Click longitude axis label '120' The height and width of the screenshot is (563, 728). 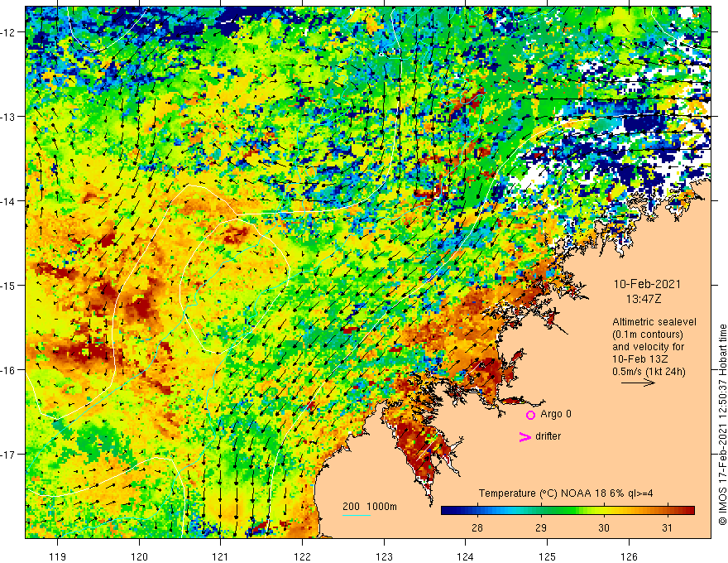coord(139,556)
